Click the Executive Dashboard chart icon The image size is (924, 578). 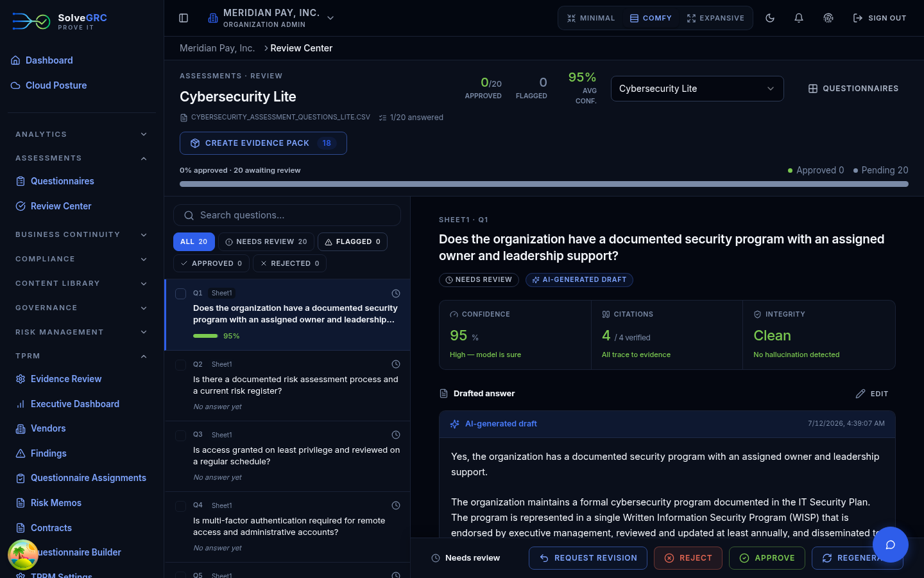[21, 404]
